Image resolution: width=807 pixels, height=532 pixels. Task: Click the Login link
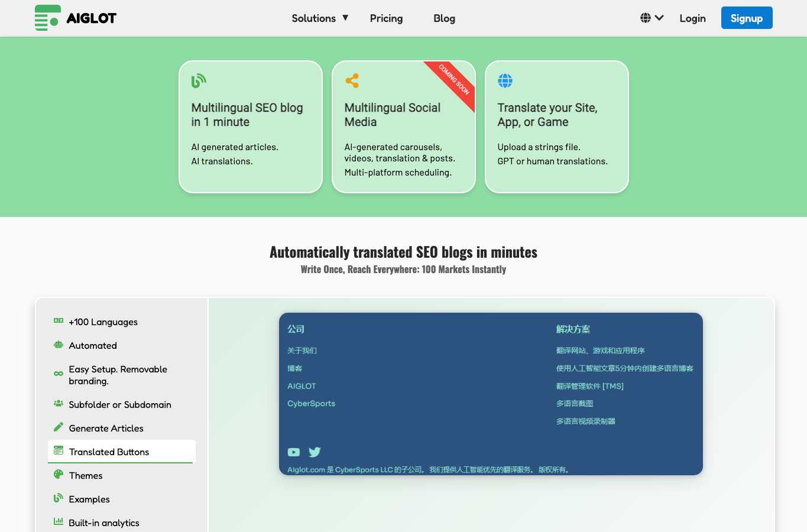(692, 18)
